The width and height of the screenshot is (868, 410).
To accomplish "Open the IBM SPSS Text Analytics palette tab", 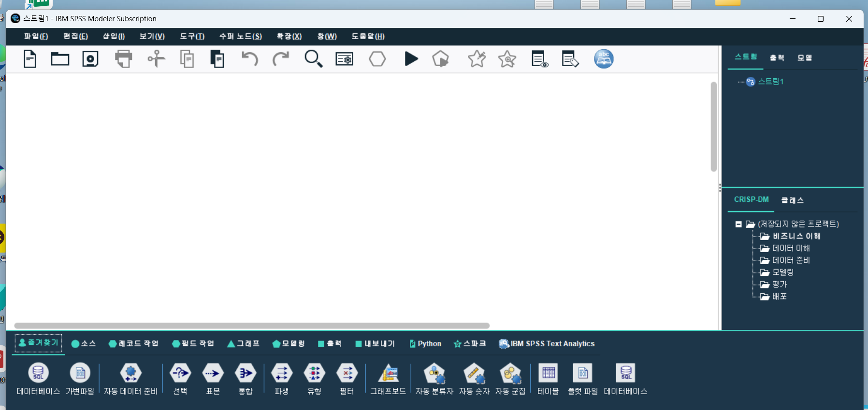I will pos(547,343).
